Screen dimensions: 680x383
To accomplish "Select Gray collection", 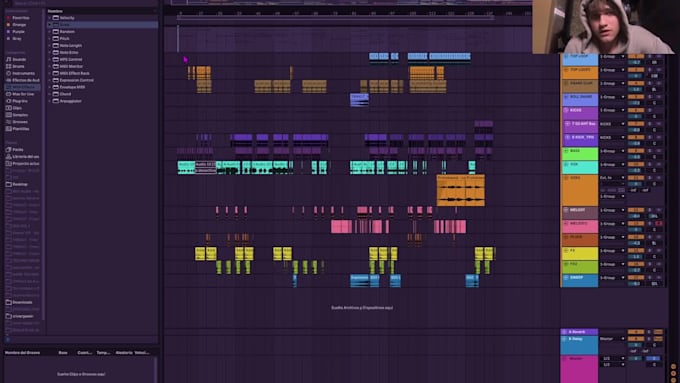I will pyautogui.click(x=14, y=39).
